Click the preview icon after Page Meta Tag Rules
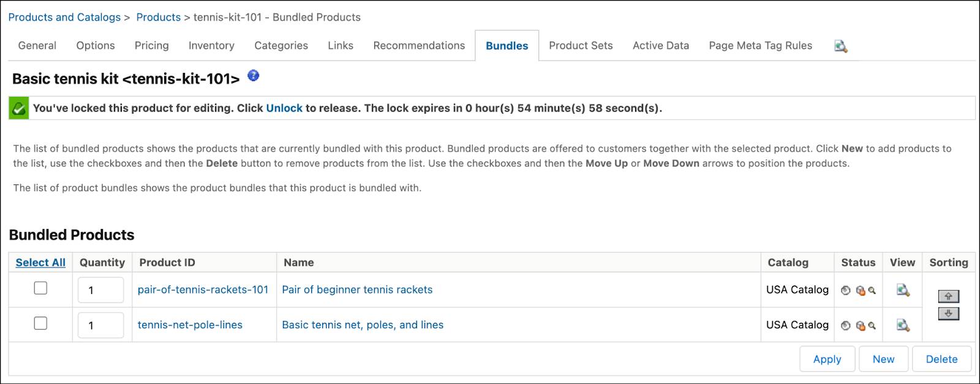The image size is (980, 384). 840,46
